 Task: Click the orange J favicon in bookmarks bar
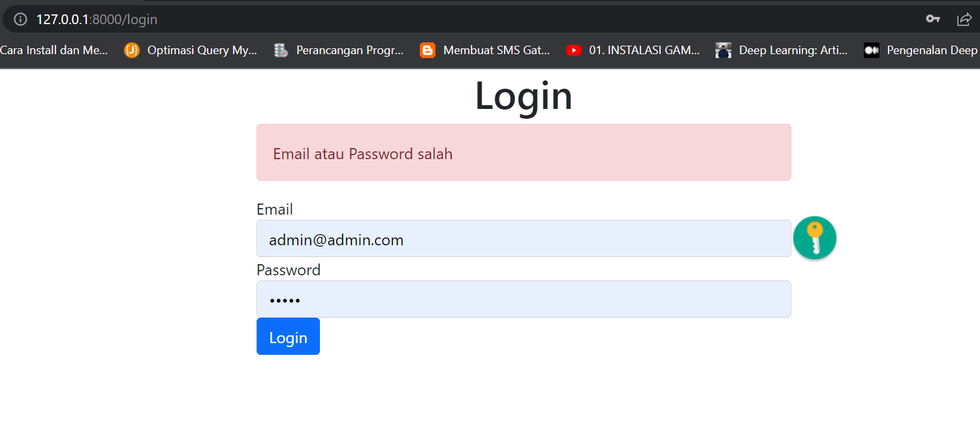pos(132,50)
